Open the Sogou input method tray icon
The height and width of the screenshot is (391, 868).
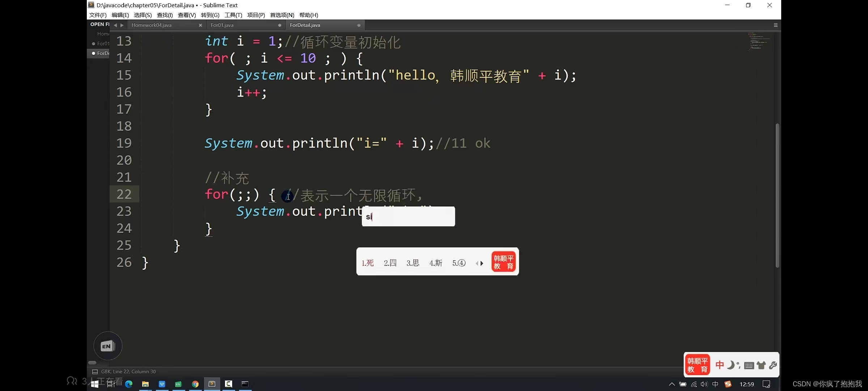coord(728,384)
